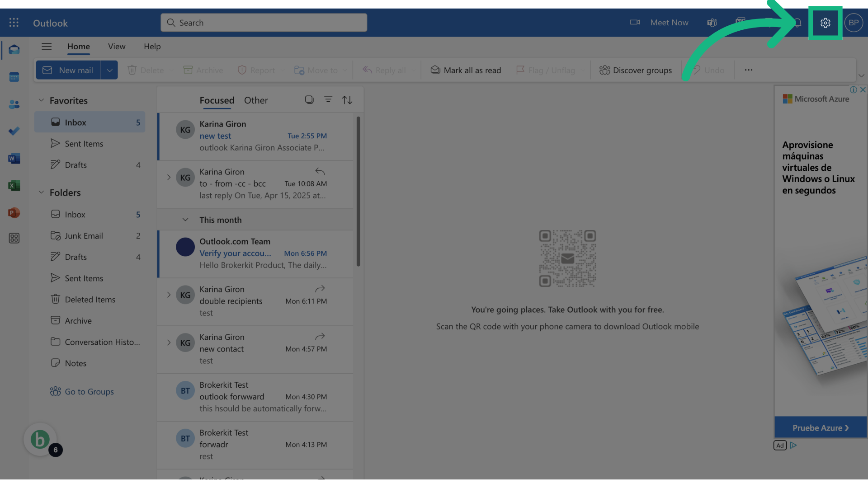The height and width of the screenshot is (488, 868).
Task: Collapse the Favorites section
Action: [41, 100]
